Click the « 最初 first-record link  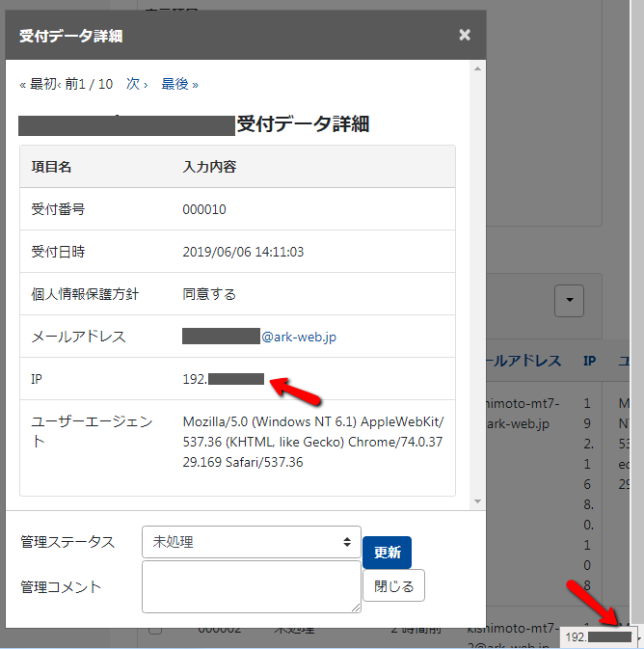[x=39, y=84]
